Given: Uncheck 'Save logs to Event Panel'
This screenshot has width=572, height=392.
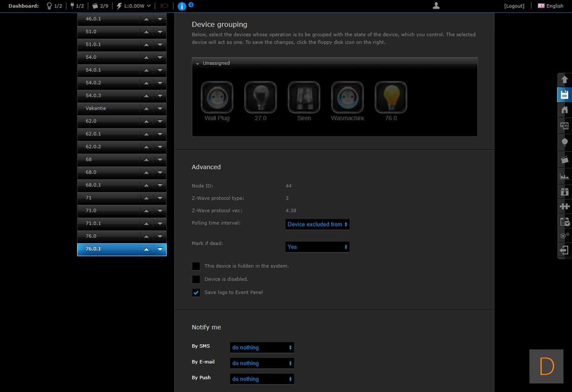Looking at the screenshot, I should point(196,293).
